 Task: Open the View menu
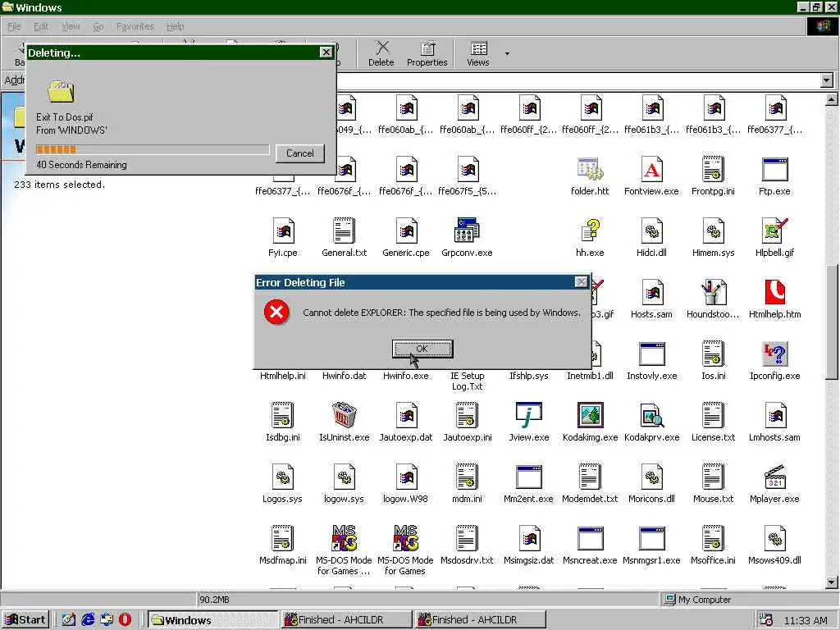(x=71, y=26)
